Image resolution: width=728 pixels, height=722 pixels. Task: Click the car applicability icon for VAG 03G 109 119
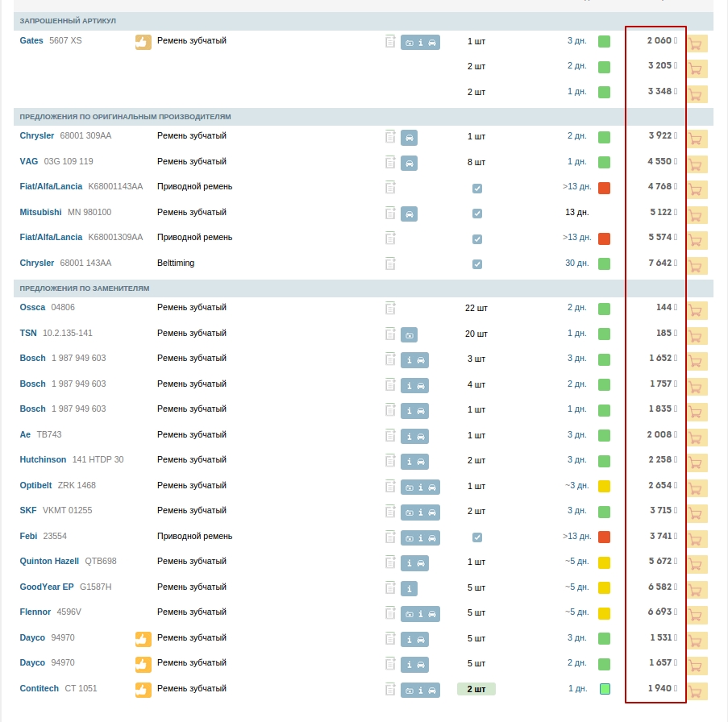(409, 164)
